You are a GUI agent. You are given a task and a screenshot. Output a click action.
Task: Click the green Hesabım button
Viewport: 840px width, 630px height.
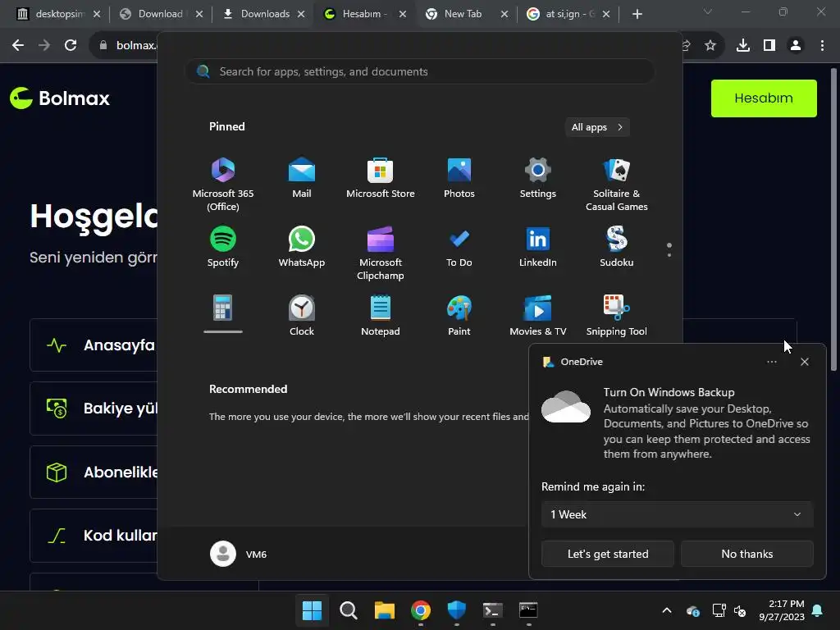[764, 98]
